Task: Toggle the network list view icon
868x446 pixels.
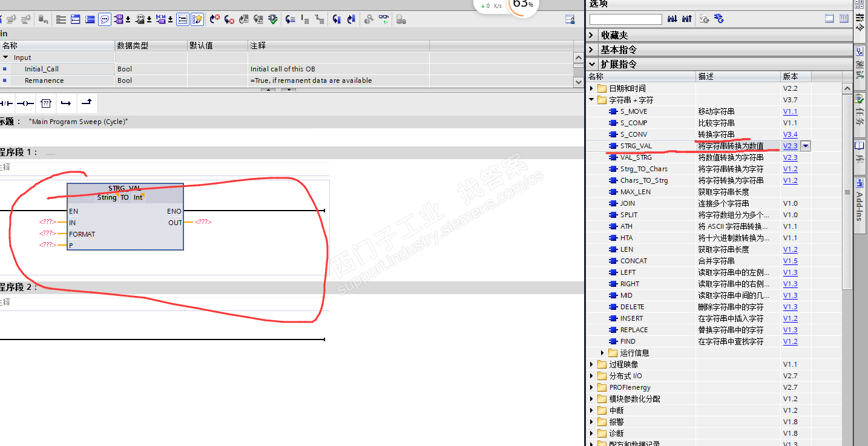Action: (183, 19)
